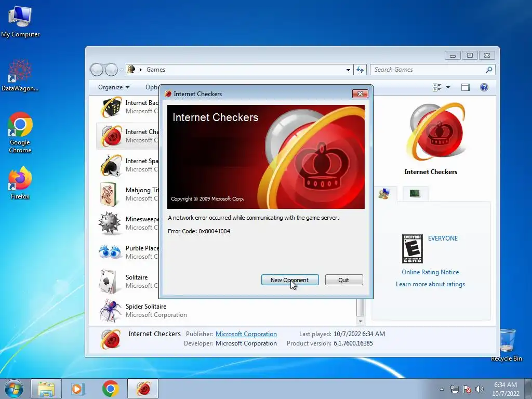Select the Mahjong Titans tile icon
The height and width of the screenshot is (399, 532).
point(109,194)
